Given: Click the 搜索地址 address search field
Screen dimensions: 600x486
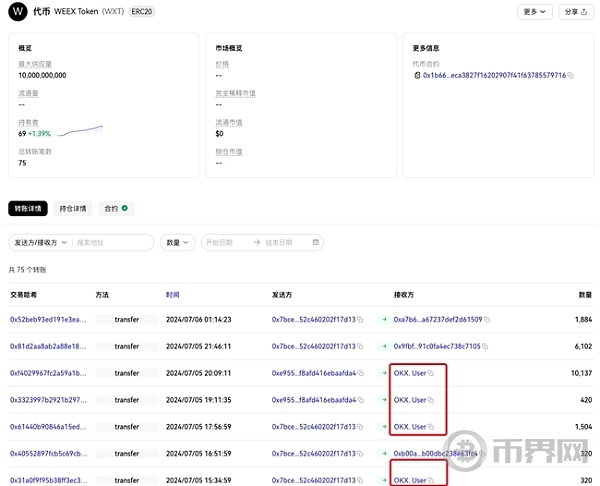Looking at the screenshot, I should [x=113, y=243].
